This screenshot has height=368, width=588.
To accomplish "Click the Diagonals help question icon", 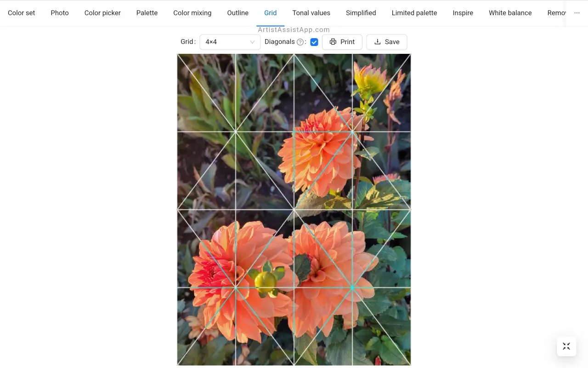I will [300, 42].
